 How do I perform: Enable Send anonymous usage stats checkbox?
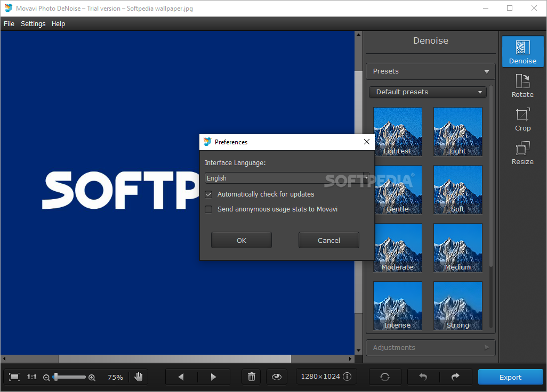pos(208,209)
